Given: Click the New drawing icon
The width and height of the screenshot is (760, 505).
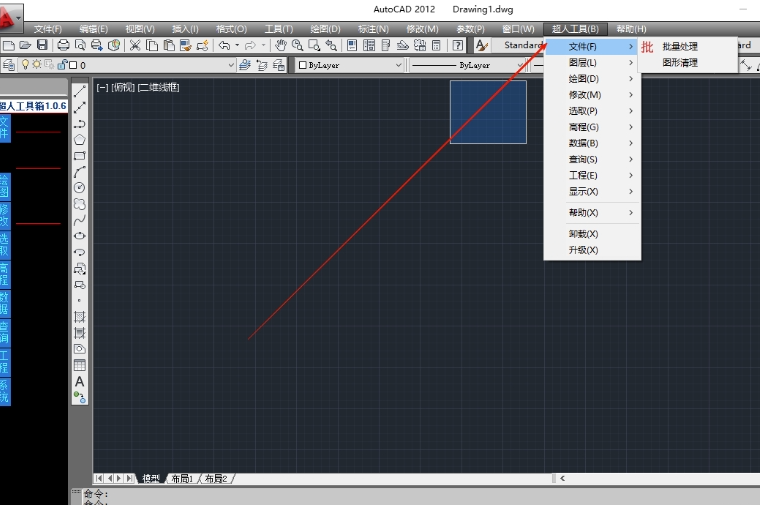Looking at the screenshot, I should click(x=9, y=46).
